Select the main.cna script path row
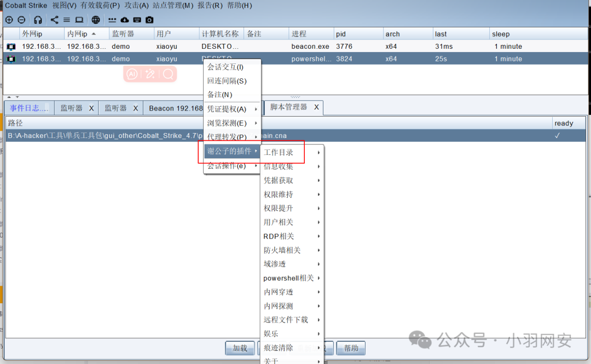591x364 pixels. coord(296,136)
